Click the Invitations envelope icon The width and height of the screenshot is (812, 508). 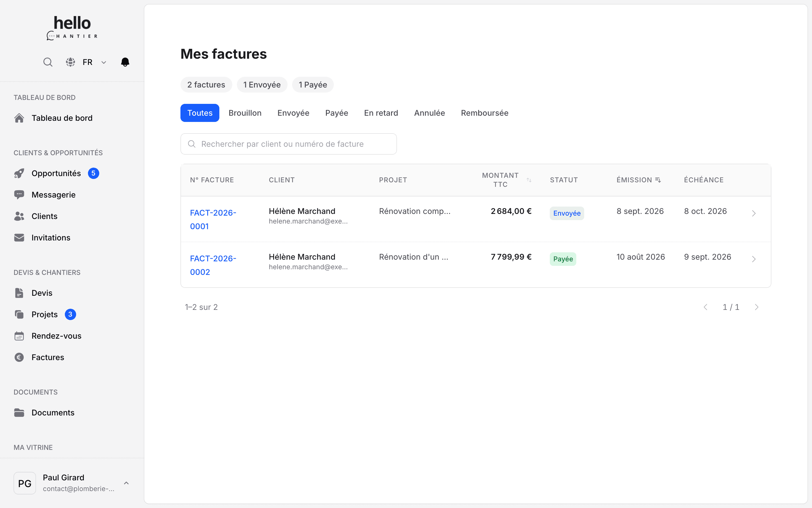click(x=19, y=238)
